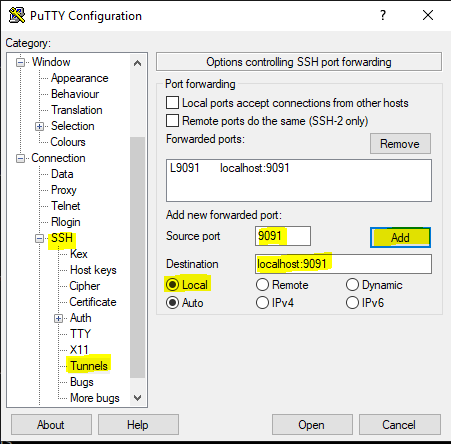
Task: Select the SSH category
Action: (62, 238)
